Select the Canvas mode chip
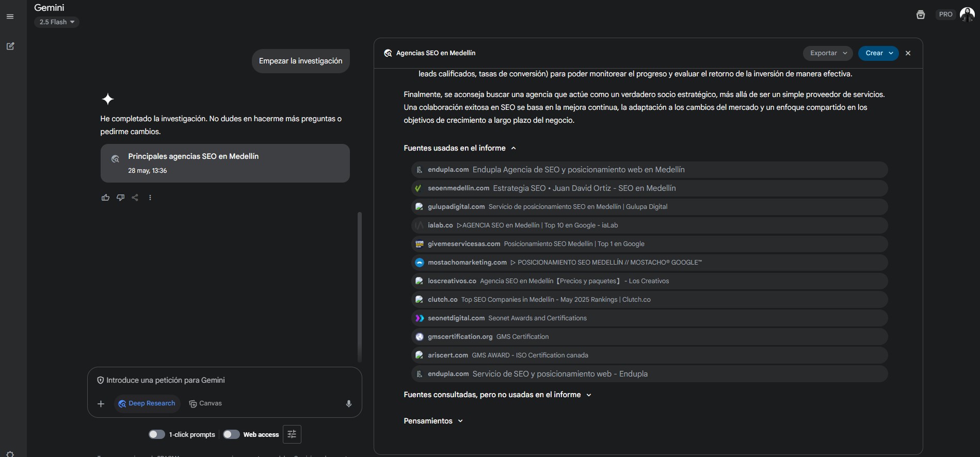 click(205, 403)
